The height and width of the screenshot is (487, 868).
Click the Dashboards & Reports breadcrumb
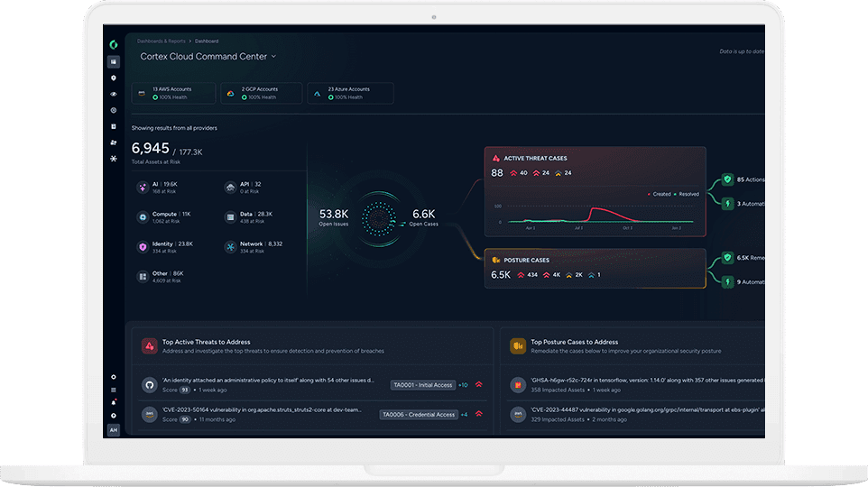[x=162, y=41]
